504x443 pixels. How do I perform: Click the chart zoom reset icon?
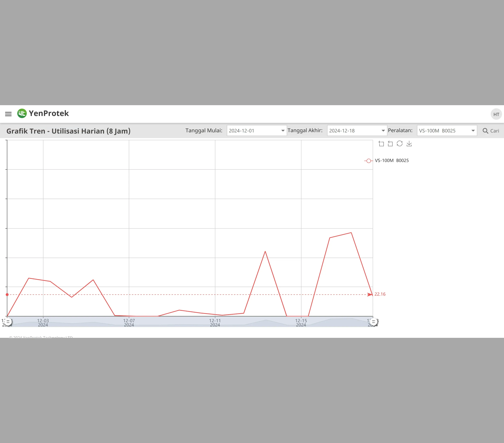[390, 144]
